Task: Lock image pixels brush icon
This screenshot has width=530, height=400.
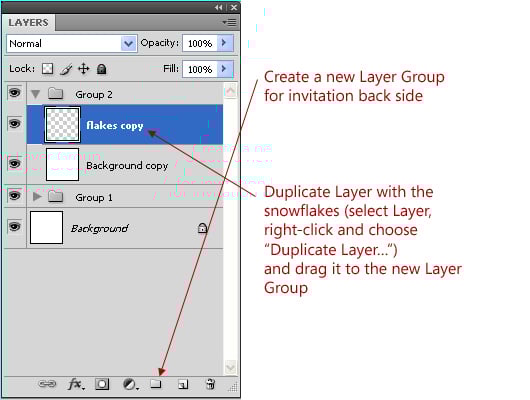Action: point(66,69)
